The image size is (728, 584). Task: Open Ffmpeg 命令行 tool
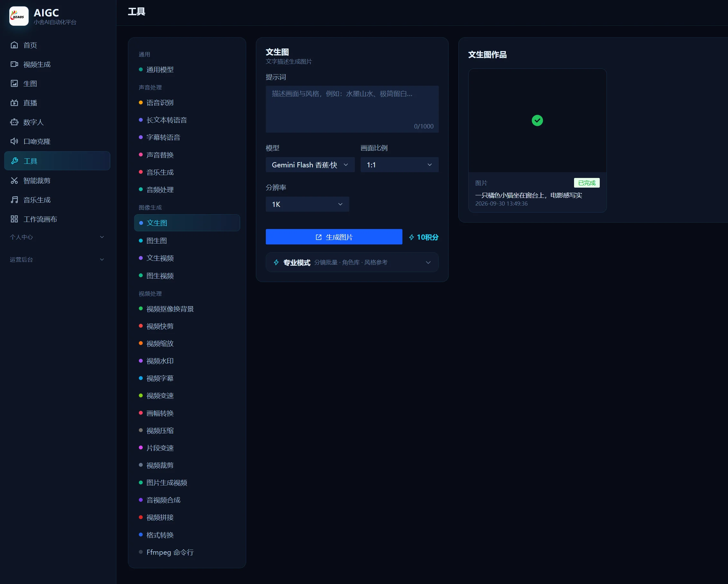pyautogui.click(x=187, y=552)
